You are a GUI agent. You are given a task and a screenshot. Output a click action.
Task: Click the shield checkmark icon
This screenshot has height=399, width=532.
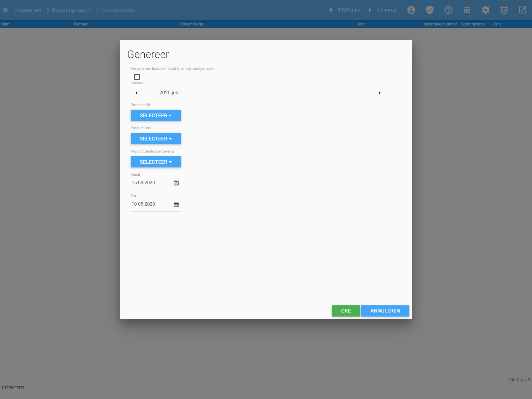point(430,10)
